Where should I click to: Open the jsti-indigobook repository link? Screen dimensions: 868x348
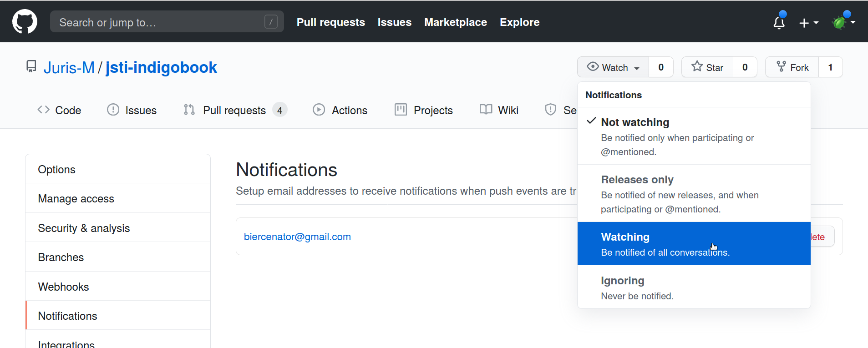tap(161, 67)
